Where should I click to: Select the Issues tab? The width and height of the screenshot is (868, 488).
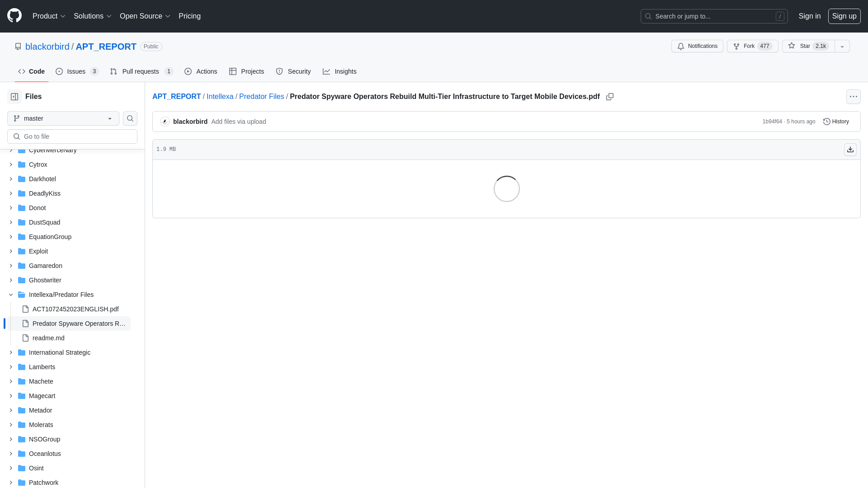pyautogui.click(x=76, y=71)
